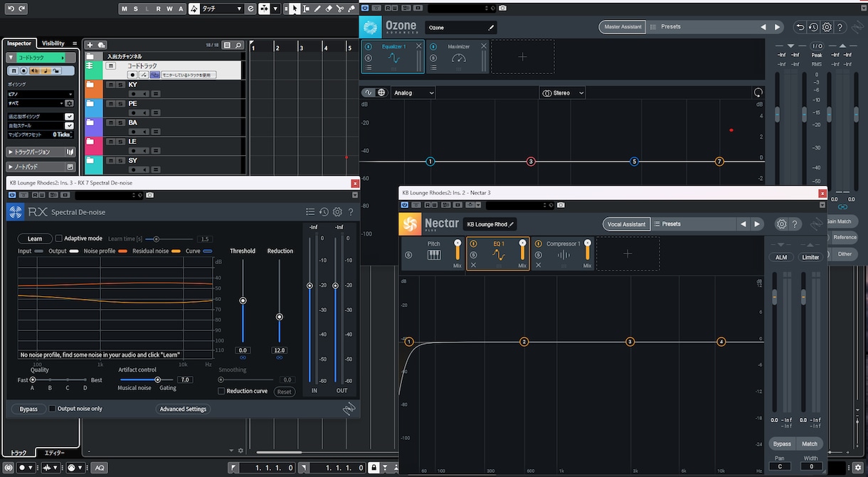868x477 pixels.
Task: Open Ozone help question mark
Action: [840, 27]
